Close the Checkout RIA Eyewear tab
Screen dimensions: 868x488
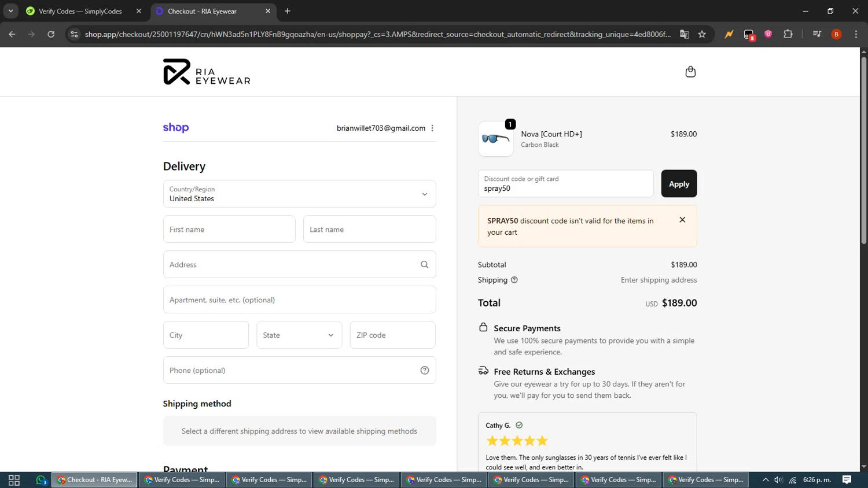268,11
